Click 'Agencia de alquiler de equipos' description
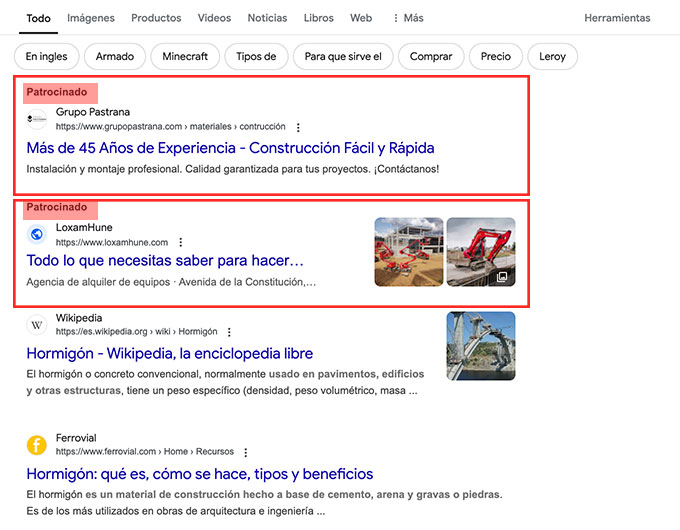680x530 pixels. click(x=171, y=282)
